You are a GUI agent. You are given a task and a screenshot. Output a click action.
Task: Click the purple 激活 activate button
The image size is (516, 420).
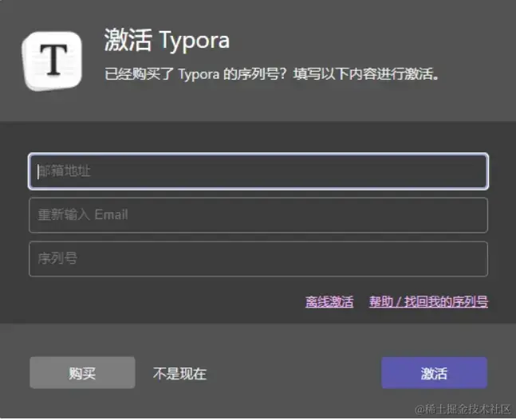434,373
